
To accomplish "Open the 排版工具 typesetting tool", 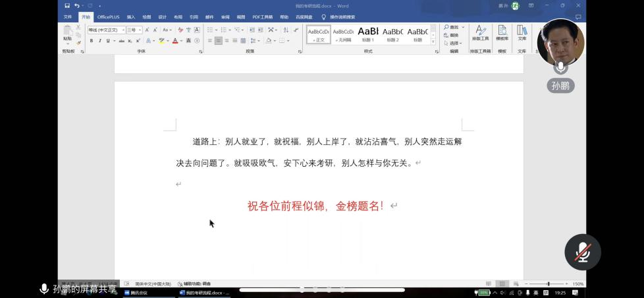I will click(480, 33).
